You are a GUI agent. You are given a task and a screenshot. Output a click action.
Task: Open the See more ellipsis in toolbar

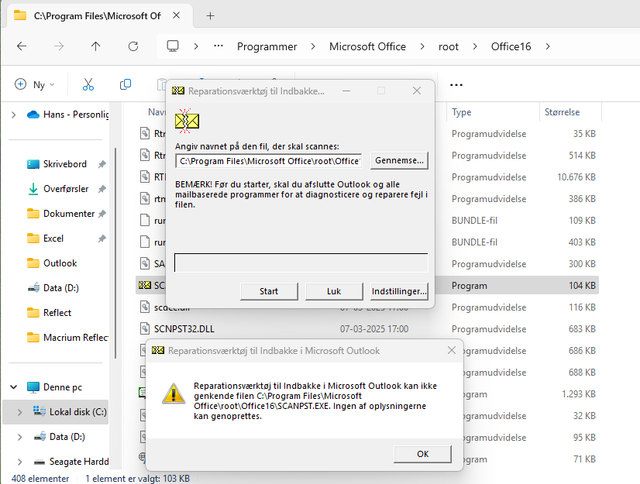(x=456, y=85)
